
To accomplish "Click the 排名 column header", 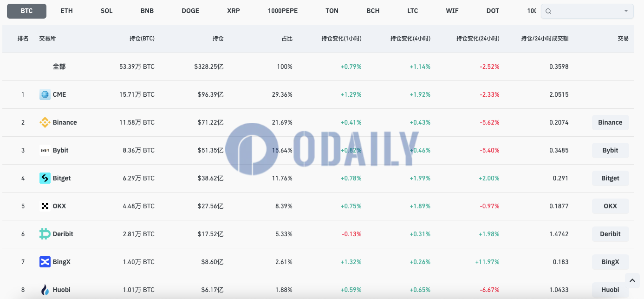I will pos(23,39).
